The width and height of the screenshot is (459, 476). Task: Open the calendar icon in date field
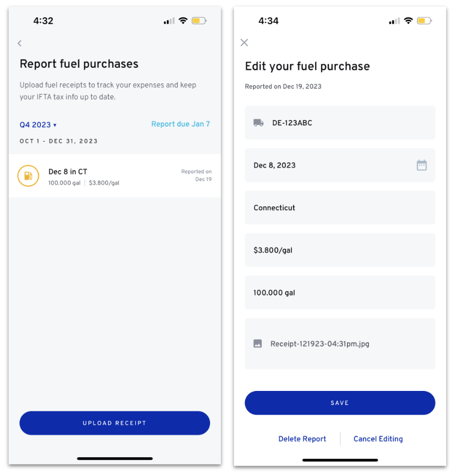click(421, 165)
